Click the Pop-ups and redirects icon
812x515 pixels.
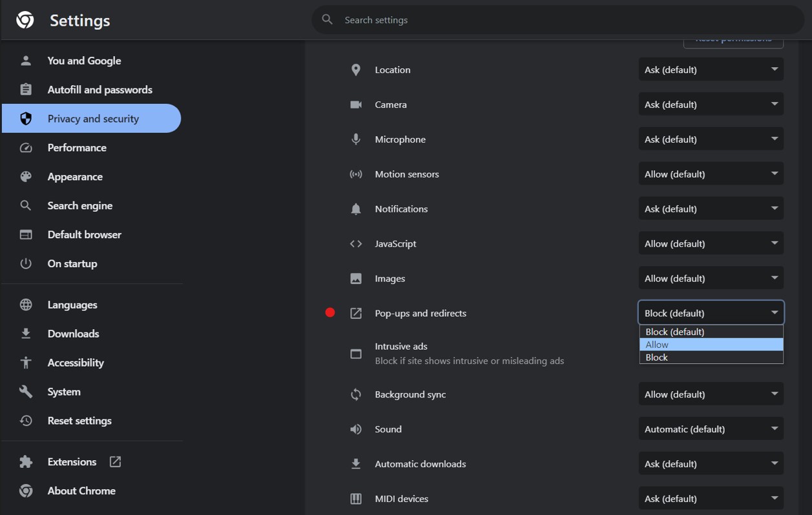tap(356, 313)
